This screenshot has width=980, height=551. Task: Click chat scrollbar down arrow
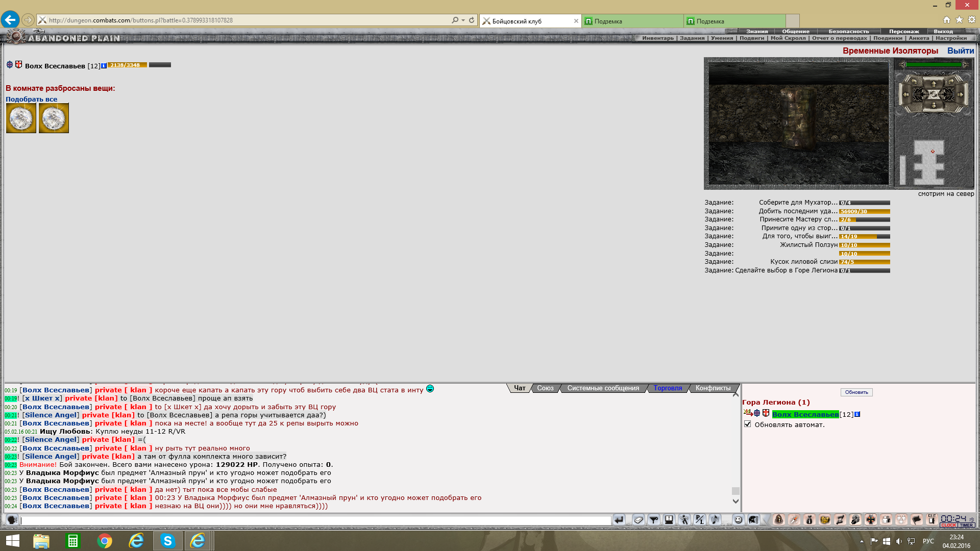(736, 501)
